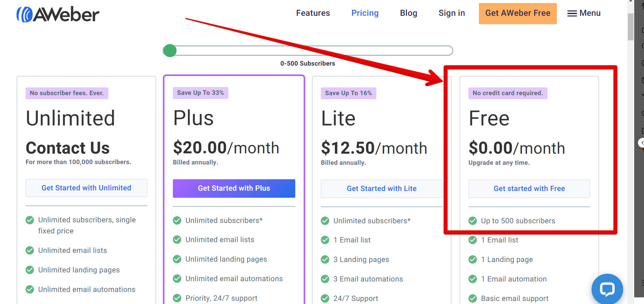644x304 pixels.
Task: Expand the collapsed side panel arrow
Action: 641,143
